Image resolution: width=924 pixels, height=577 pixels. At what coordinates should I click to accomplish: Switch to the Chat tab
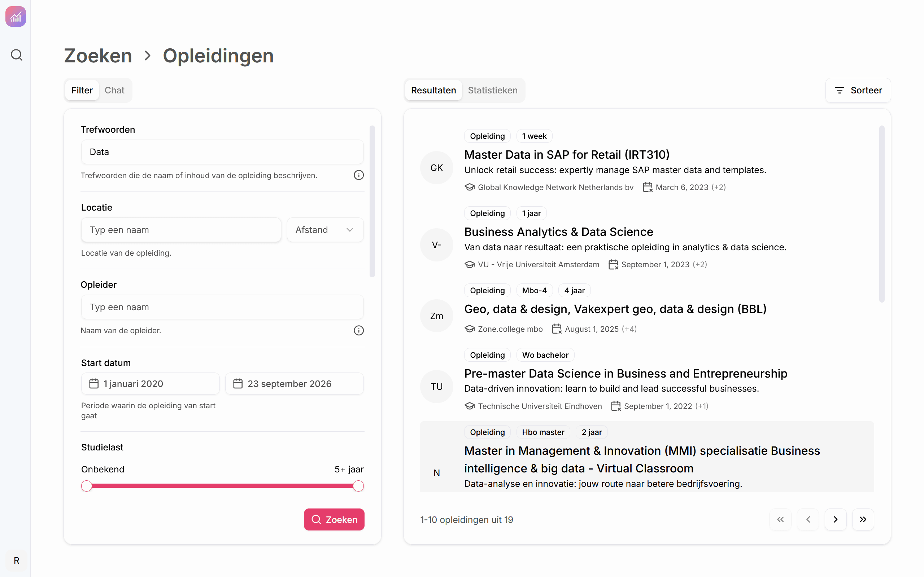pyautogui.click(x=114, y=91)
